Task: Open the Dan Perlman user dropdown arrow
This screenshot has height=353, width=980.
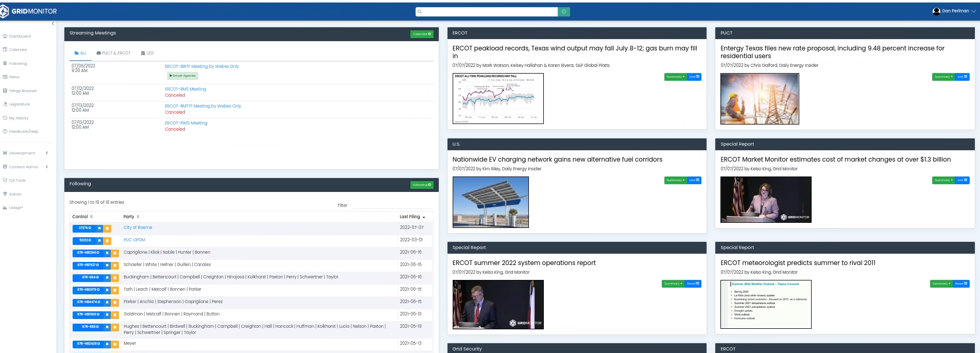Action: [x=973, y=11]
